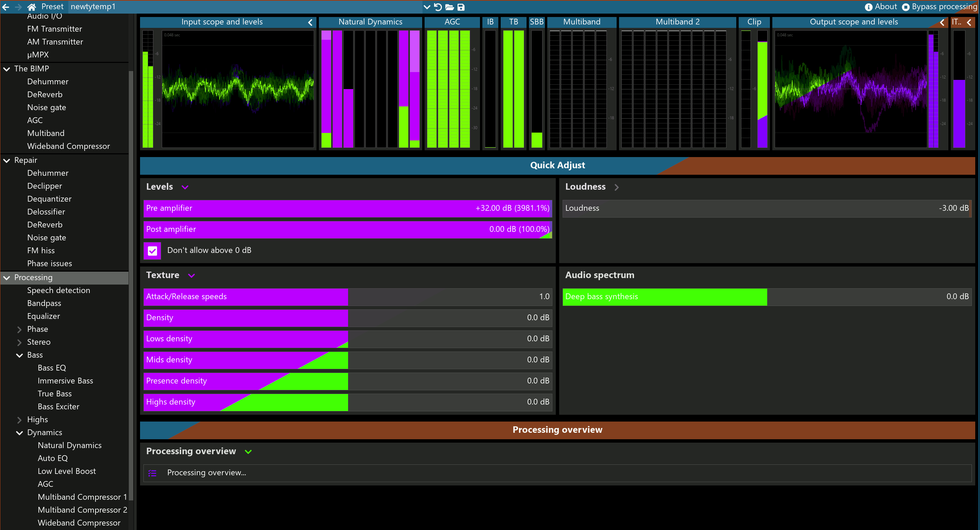Collapse the Texture section chevron
This screenshot has width=980, height=530.
pos(192,275)
